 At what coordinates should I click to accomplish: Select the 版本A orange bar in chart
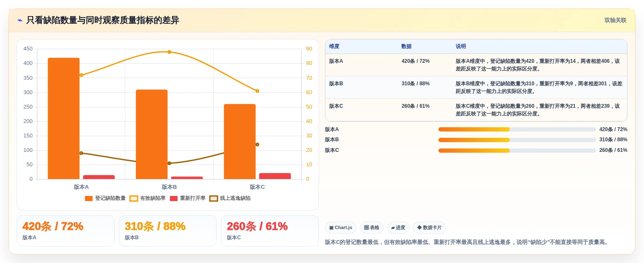click(64, 118)
